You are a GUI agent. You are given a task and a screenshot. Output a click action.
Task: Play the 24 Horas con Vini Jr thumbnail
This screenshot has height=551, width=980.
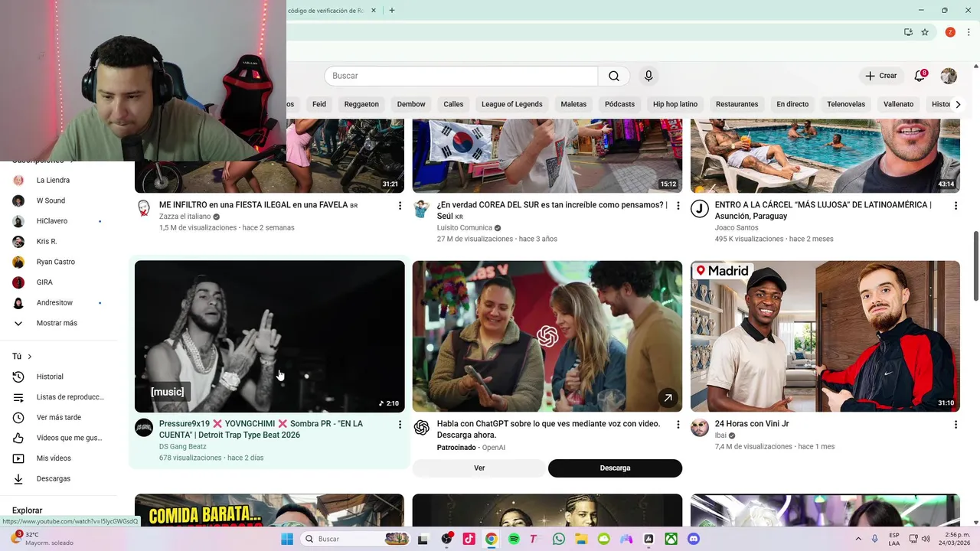(825, 337)
